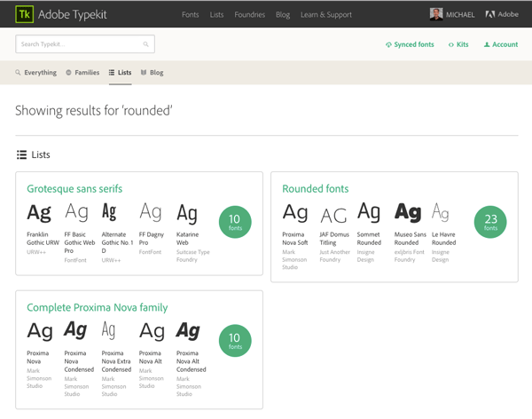Click Museo Sans Rounded font name
Screen dimensions: 532x419
click(x=411, y=239)
